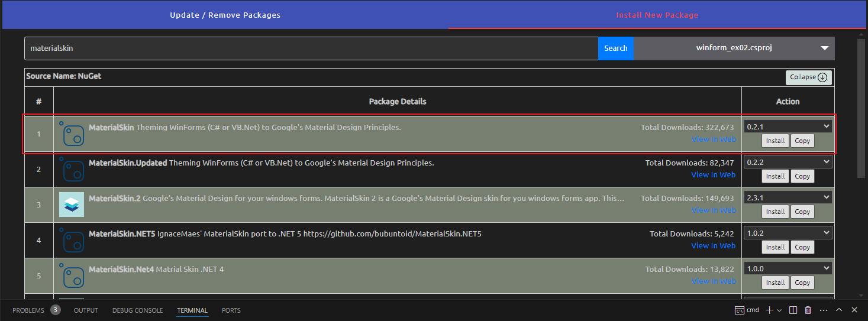Click the Source Name: NuGet label
The image size is (868, 321).
coord(64,76)
